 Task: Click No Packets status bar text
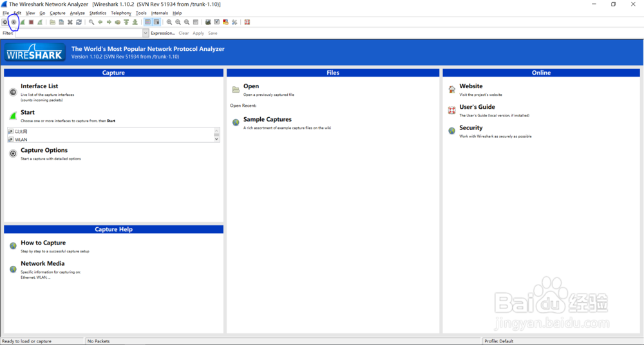pos(99,341)
